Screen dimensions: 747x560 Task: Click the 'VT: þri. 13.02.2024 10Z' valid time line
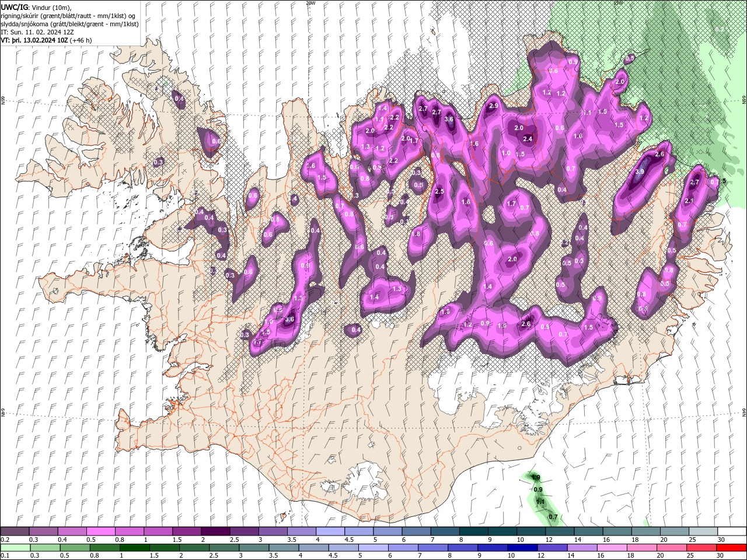coord(46,40)
